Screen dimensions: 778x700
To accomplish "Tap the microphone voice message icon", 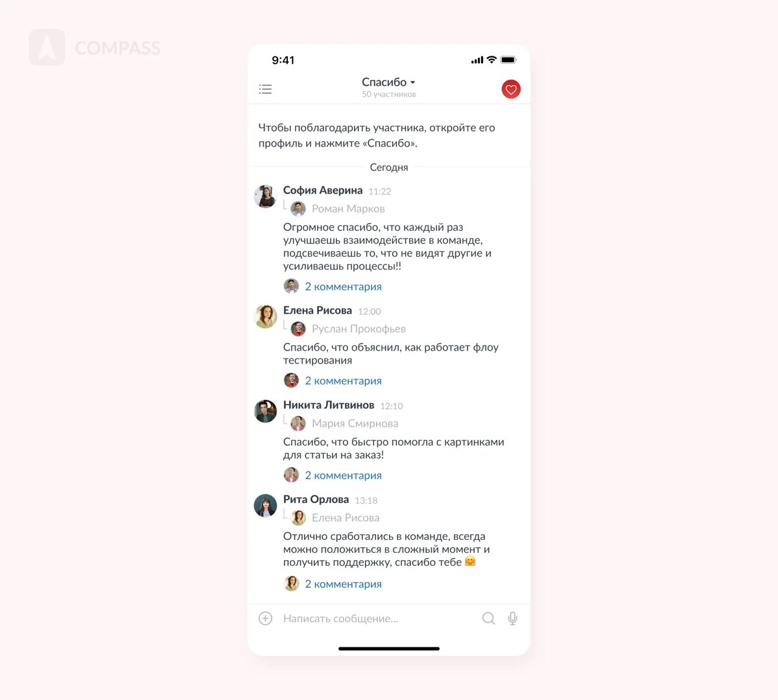I will click(x=513, y=618).
